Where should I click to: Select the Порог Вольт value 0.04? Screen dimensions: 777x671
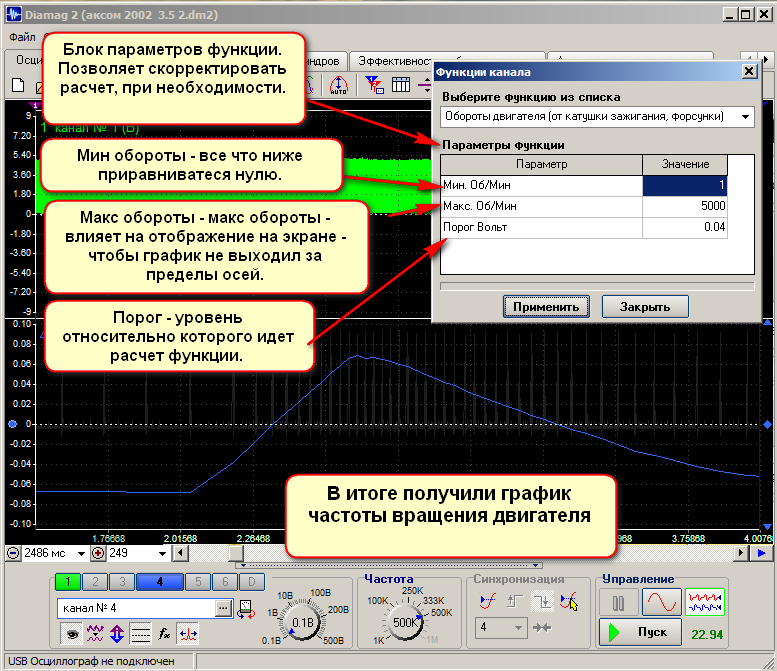pos(685,227)
